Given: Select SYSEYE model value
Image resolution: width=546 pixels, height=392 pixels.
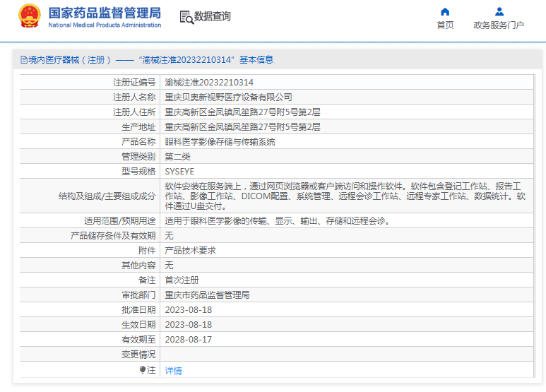Looking at the screenshot, I should coord(179,172).
